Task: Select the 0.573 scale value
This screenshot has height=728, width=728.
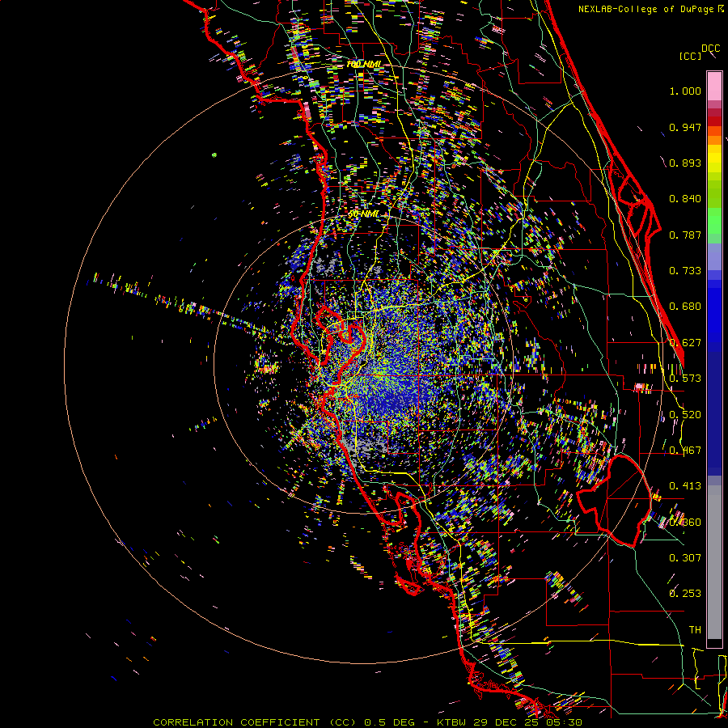Action: pos(685,379)
